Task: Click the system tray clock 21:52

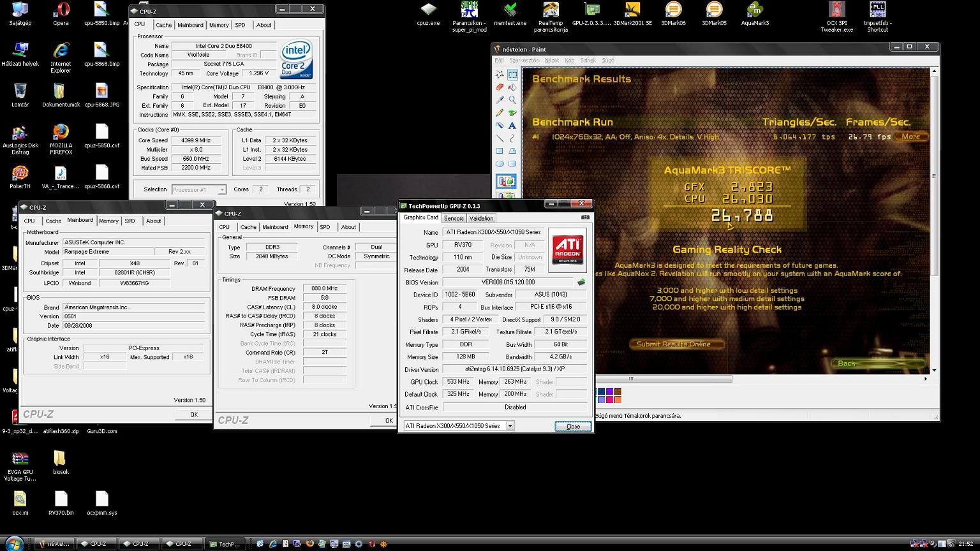Action: [965, 544]
